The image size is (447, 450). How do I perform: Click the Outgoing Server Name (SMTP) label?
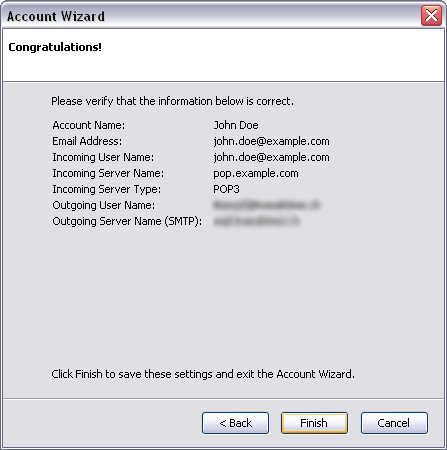tap(127, 221)
